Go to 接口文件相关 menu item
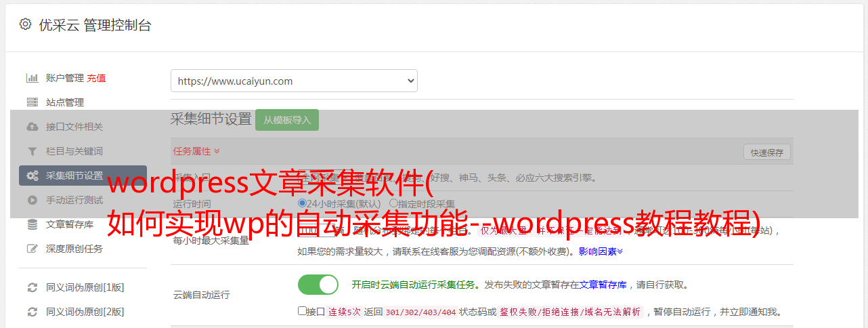This screenshot has width=868, height=328. pos(74,127)
